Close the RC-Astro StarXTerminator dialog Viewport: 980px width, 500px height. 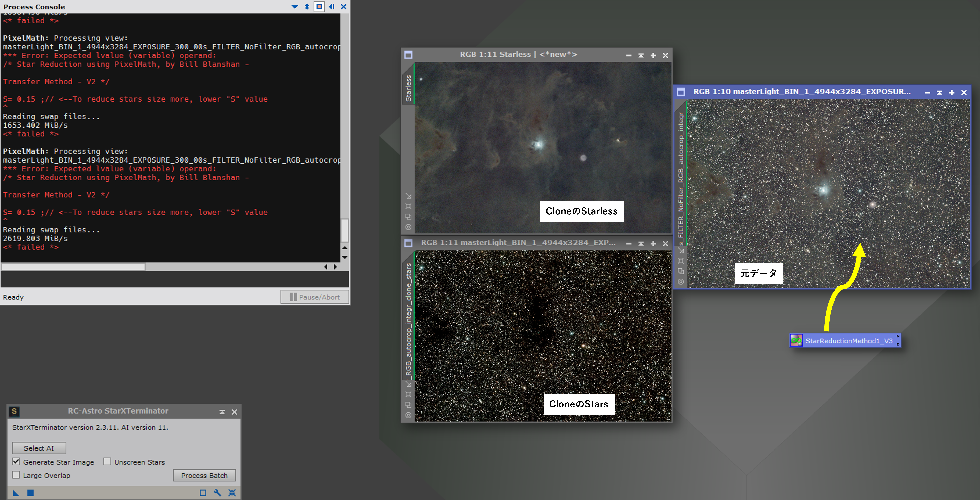click(x=234, y=412)
